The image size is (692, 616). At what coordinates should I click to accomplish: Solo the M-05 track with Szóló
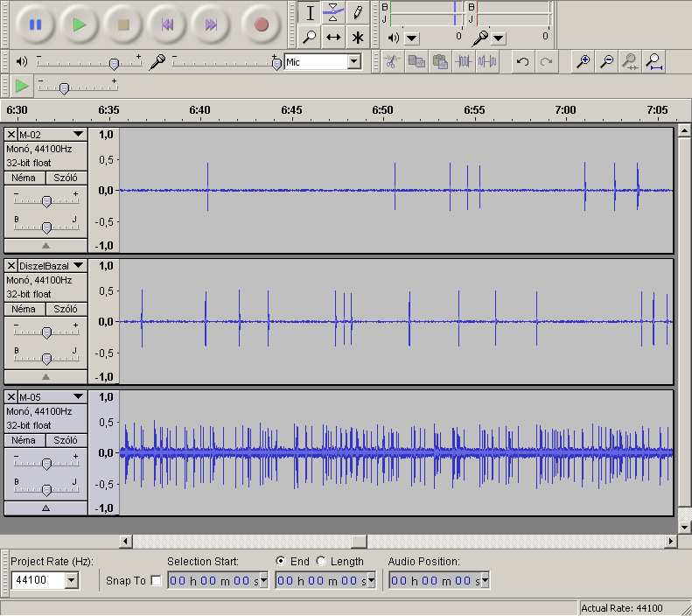coord(66,440)
